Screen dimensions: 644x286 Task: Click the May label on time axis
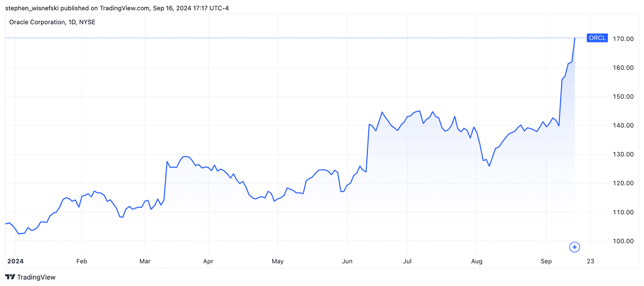click(278, 261)
